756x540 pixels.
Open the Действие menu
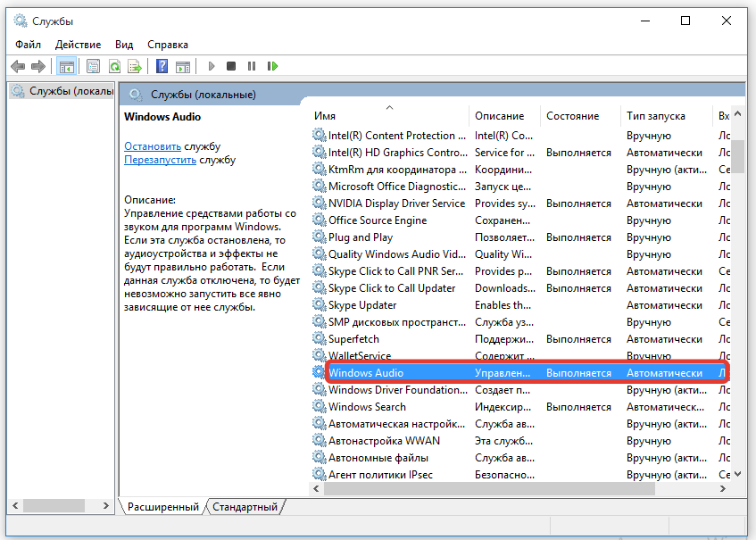78,44
